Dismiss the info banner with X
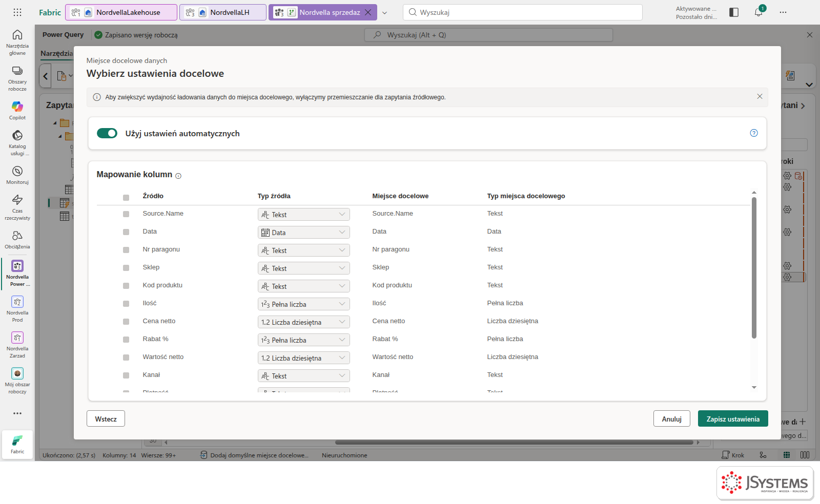This screenshot has width=820, height=504. (760, 96)
